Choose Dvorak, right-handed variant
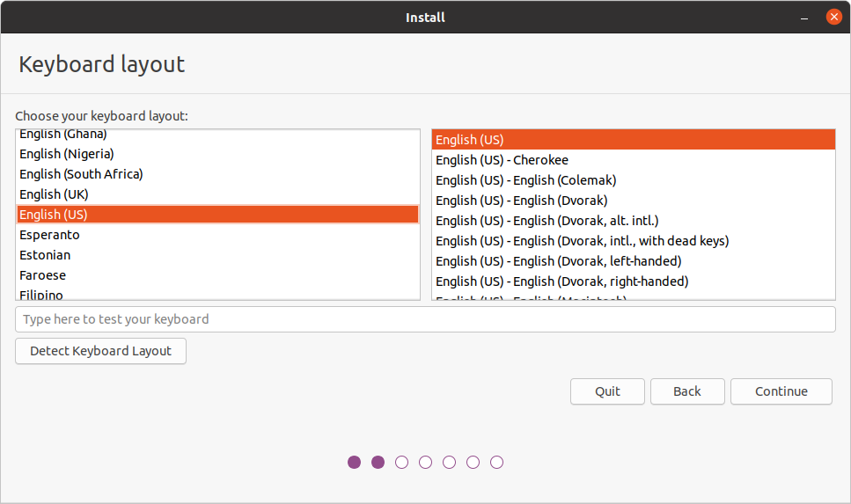The height and width of the screenshot is (504, 851). (561, 281)
